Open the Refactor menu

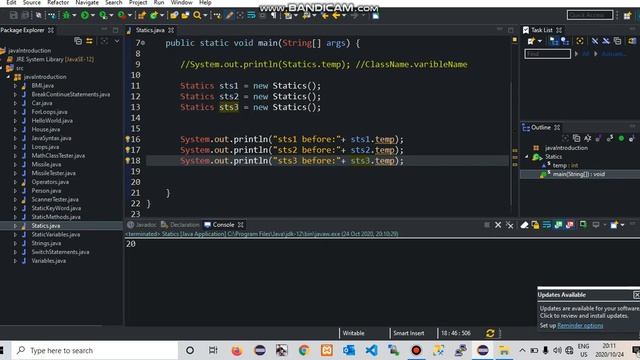pyautogui.click(x=58, y=2)
